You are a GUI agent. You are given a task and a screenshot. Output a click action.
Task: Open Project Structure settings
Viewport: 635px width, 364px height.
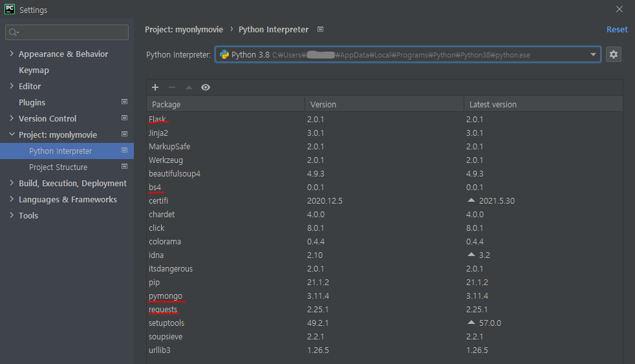58,167
